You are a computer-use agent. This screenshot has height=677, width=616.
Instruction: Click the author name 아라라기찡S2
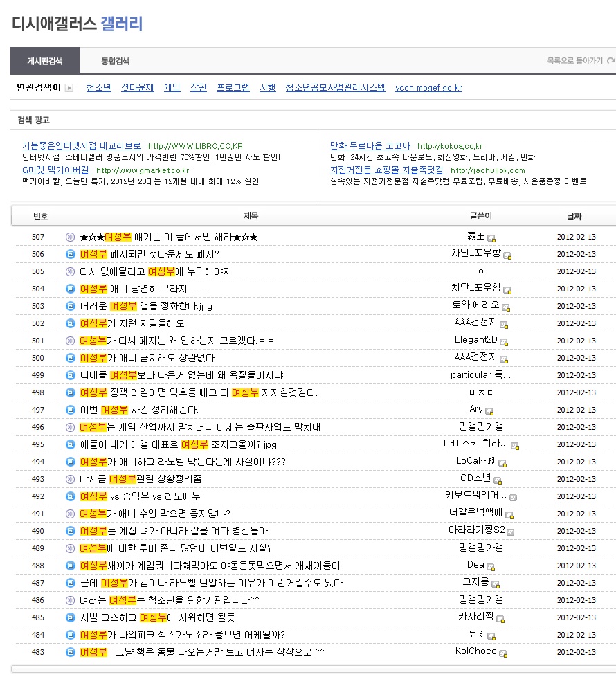[x=477, y=530]
